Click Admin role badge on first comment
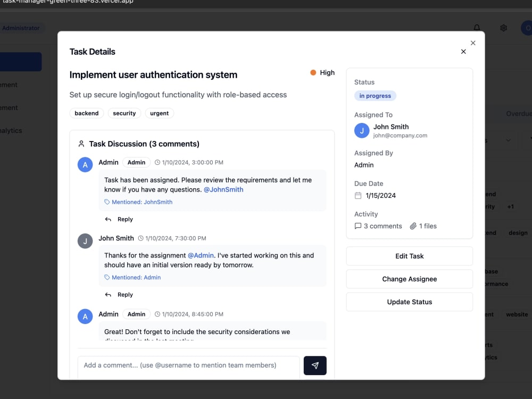The height and width of the screenshot is (399, 532). click(x=136, y=162)
